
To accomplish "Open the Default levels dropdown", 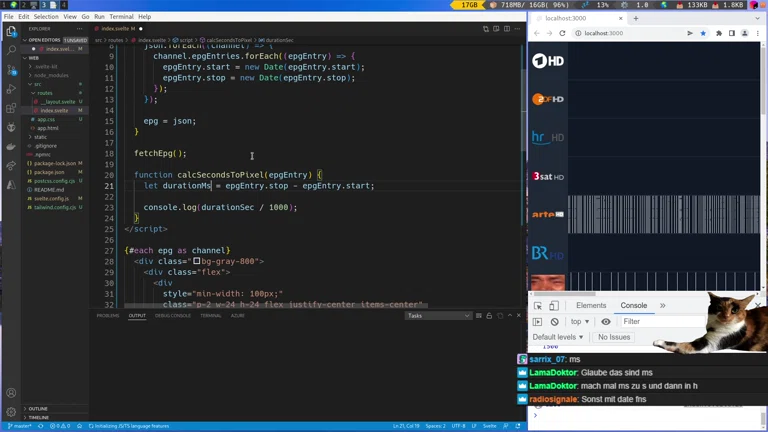I will (558, 337).
